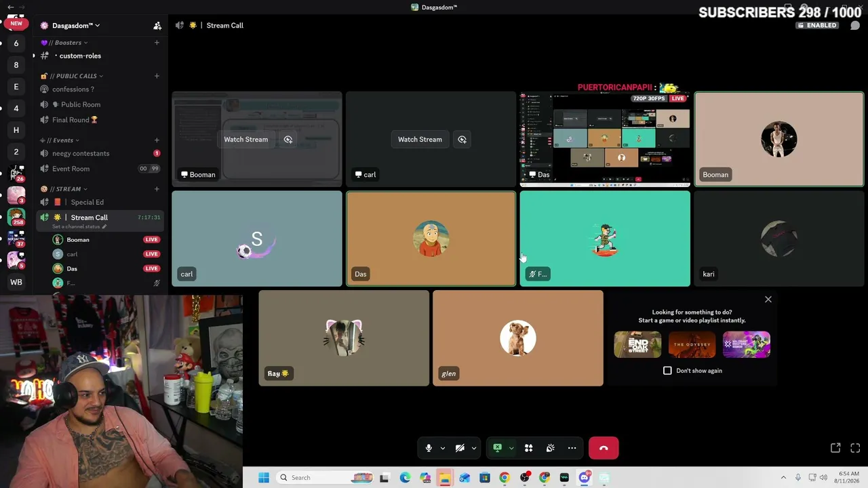The image size is (868, 488).
Task: Turn on the camera
Action: (x=460, y=448)
